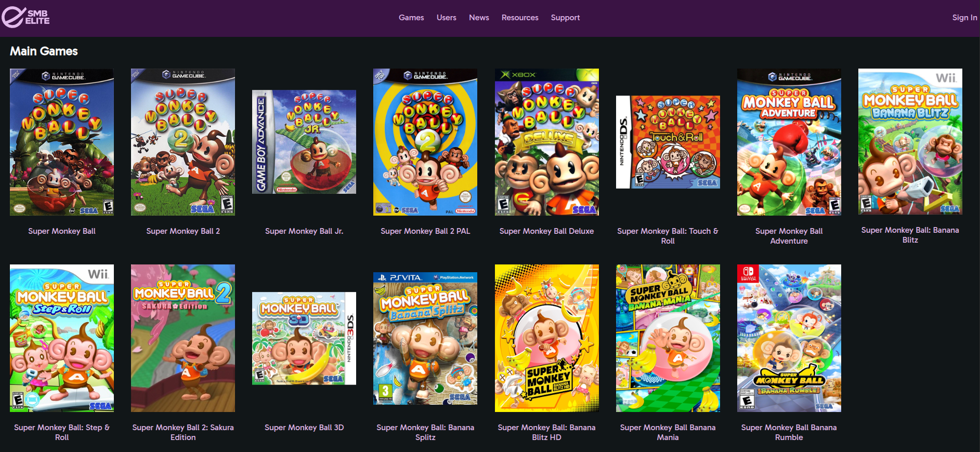Open the Users menu item

point(447,18)
